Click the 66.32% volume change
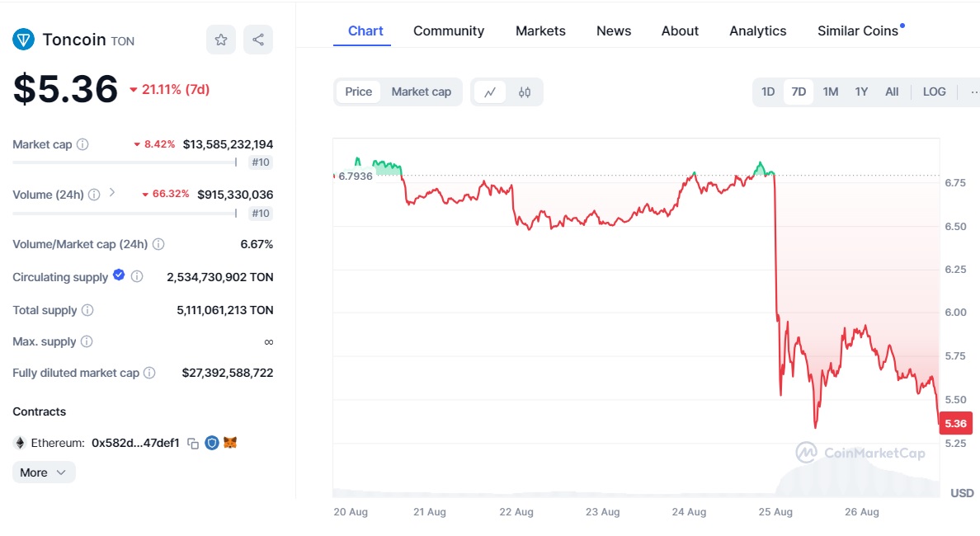This screenshot has height=536, width=980. 166,195
